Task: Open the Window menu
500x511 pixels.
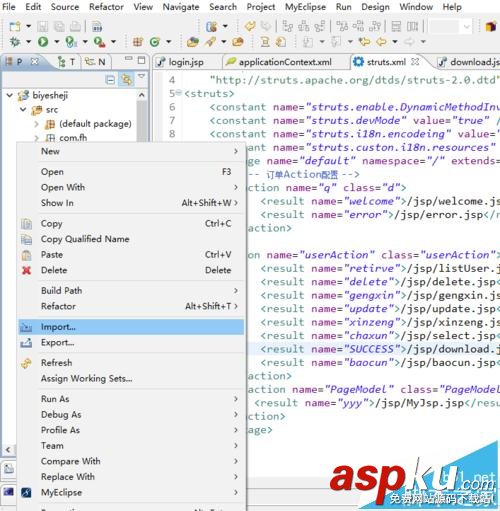Action: [416, 7]
